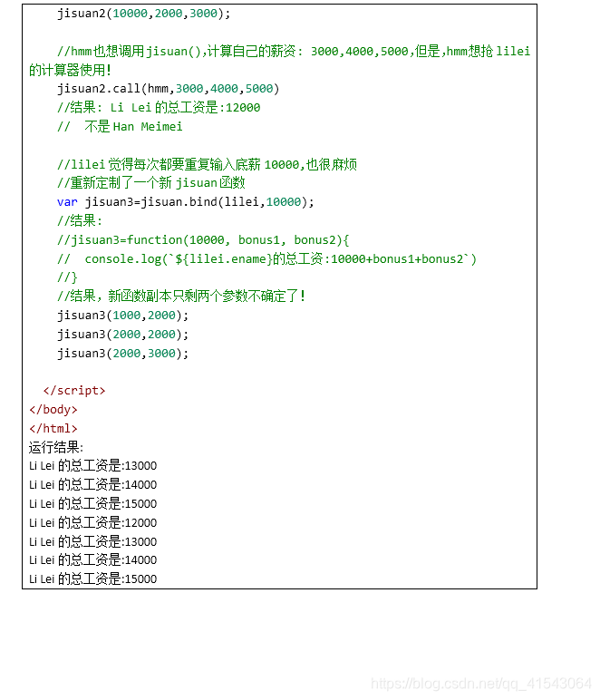Select comment //lilei觉得每次都要重复输入底薪10000
The height and width of the screenshot is (700, 600).
coord(207,164)
